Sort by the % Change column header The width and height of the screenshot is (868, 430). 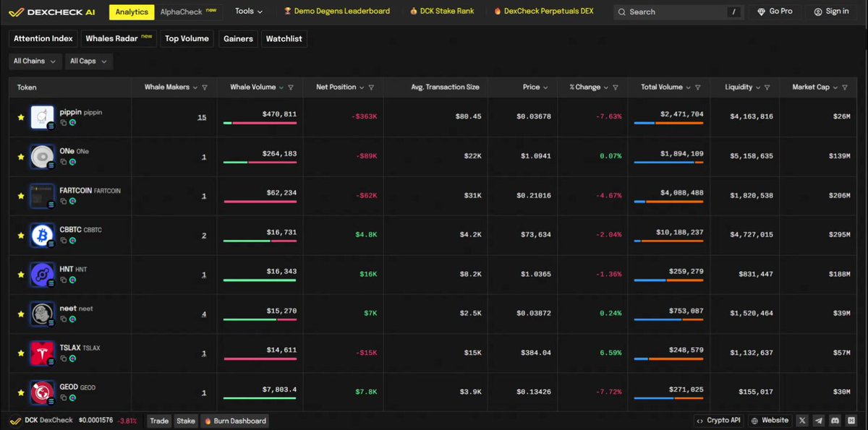point(589,87)
